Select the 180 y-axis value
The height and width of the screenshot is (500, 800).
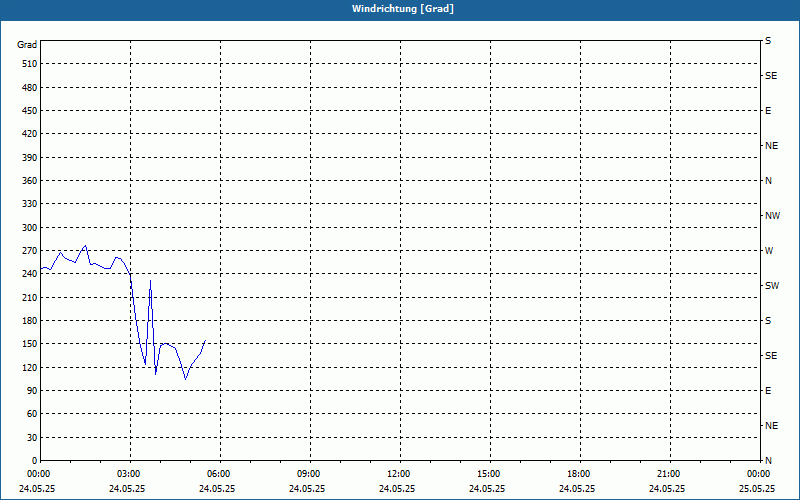[30, 321]
